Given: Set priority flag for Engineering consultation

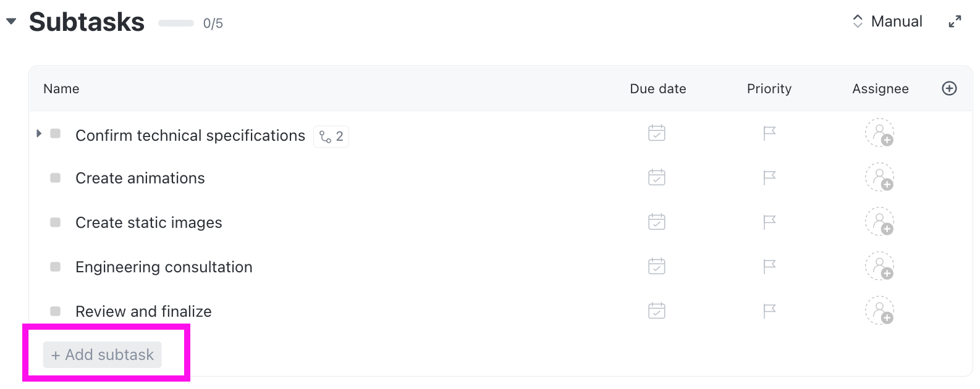Looking at the screenshot, I should 769,267.
